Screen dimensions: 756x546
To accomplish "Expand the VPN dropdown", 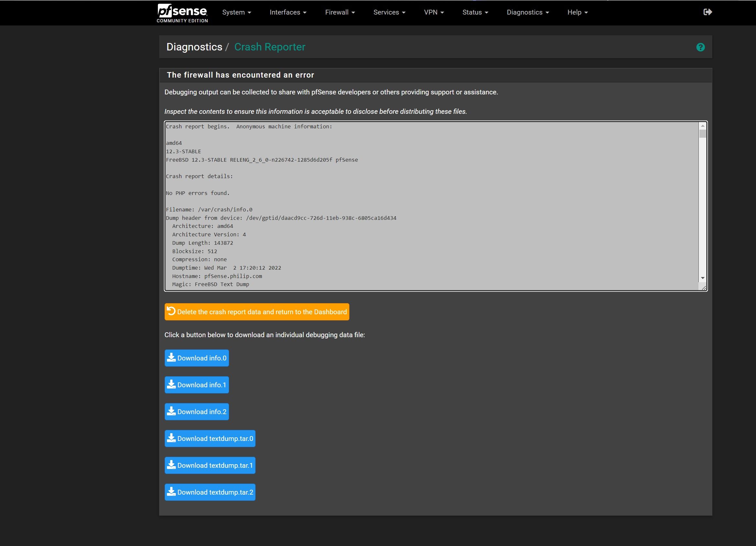I will click(x=434, y=12).
